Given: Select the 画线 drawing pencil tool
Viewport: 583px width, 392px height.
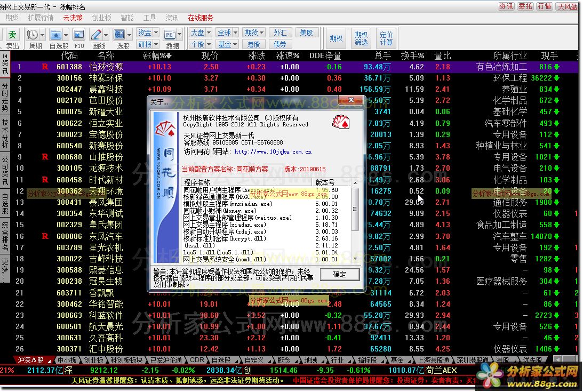Looking at the screenshot, I should (x=96, y=35).
